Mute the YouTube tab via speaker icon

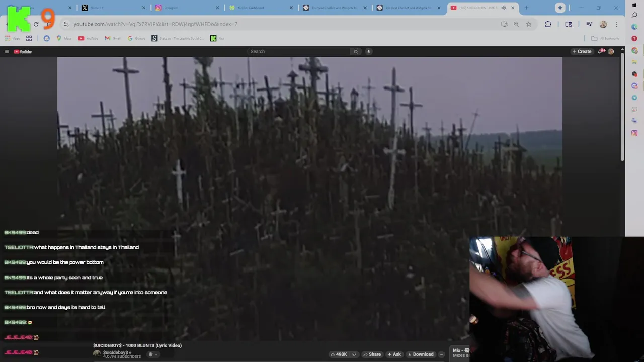click(504, 8)
